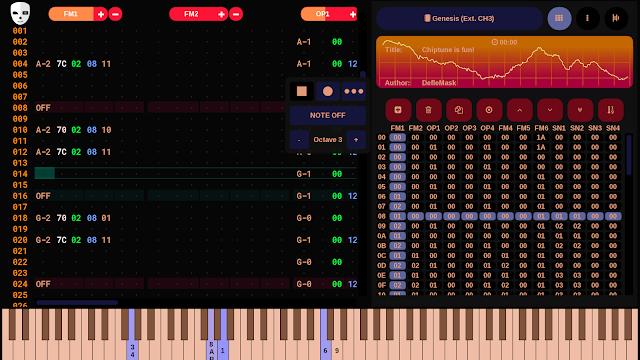This screenshot has height=360, width=640.
Task: Open the instrument/wave editor icon
Action: click(x=616, y=18)
